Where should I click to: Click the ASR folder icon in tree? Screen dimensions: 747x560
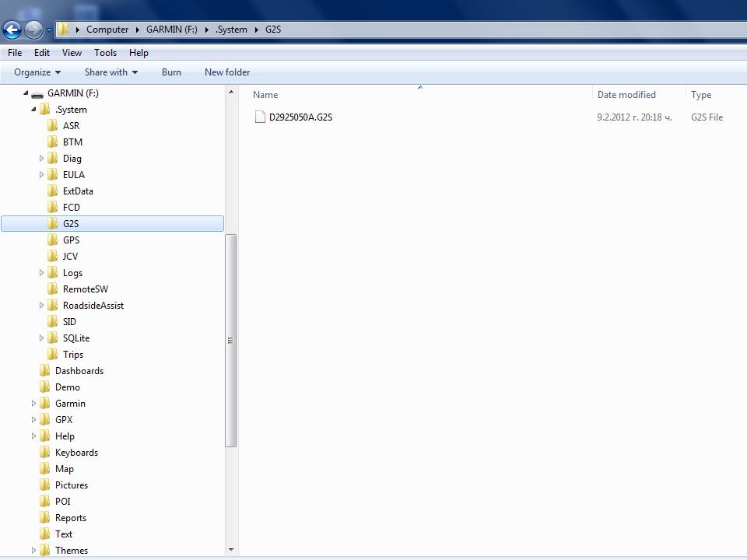coord(52,126)
